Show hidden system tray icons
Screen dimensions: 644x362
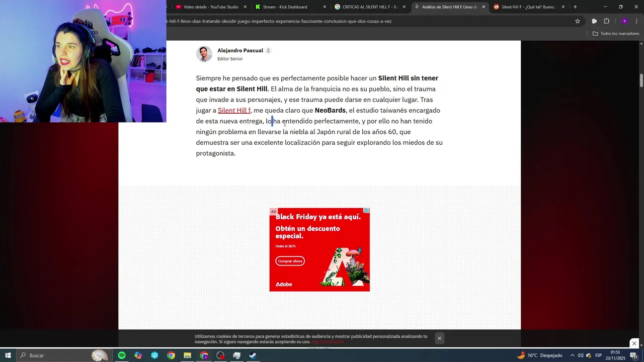coord(572,355)
